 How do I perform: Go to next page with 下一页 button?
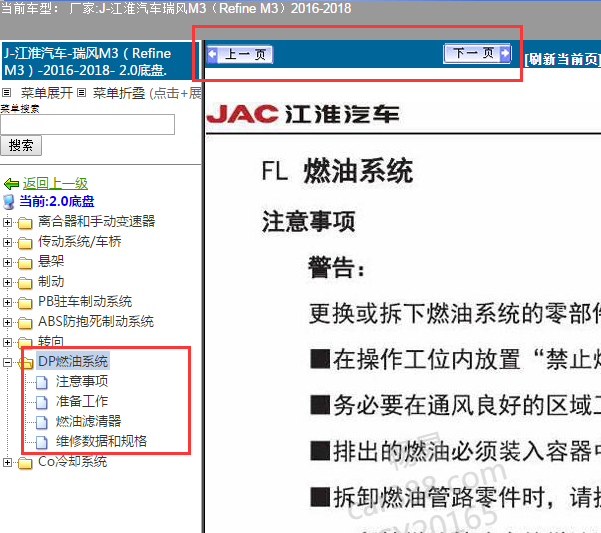coord(477,53)
